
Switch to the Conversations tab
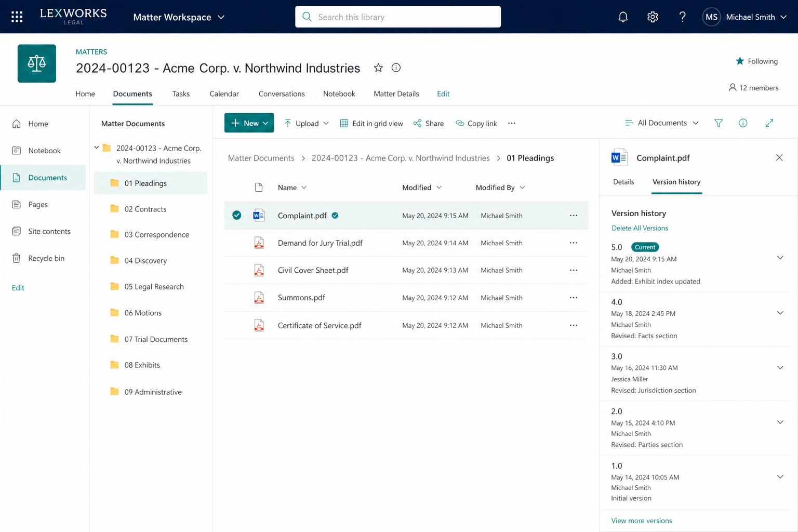pos(282,94)
